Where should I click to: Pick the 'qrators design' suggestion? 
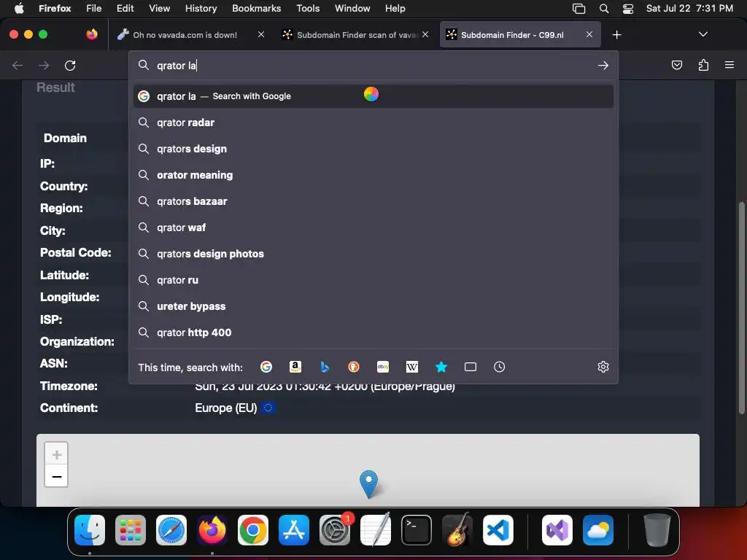coord(373,149)
